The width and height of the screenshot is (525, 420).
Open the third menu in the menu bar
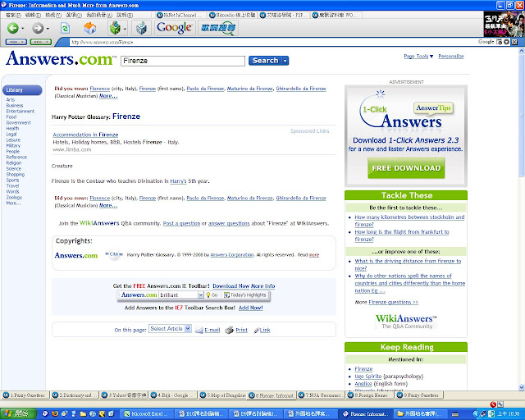tap(53, 15)
